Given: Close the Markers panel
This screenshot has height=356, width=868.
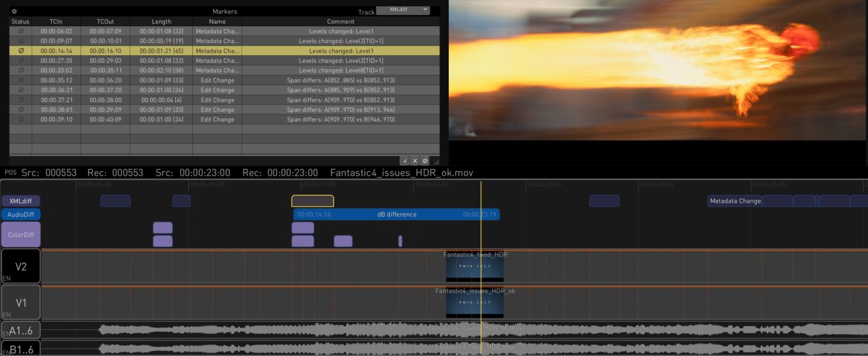Looking at the screenshot, I should pos(14,11).
